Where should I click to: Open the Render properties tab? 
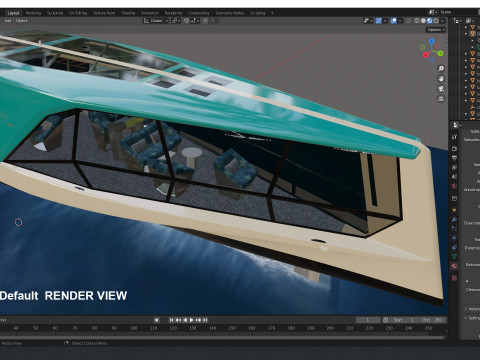coord(454,149)
